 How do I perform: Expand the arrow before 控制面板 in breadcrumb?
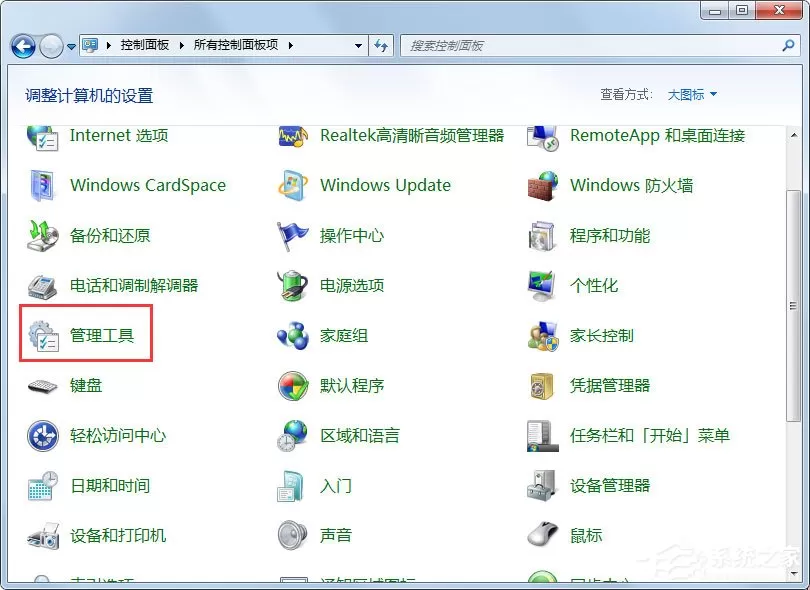pyautogui.click(x=108, y=45)
